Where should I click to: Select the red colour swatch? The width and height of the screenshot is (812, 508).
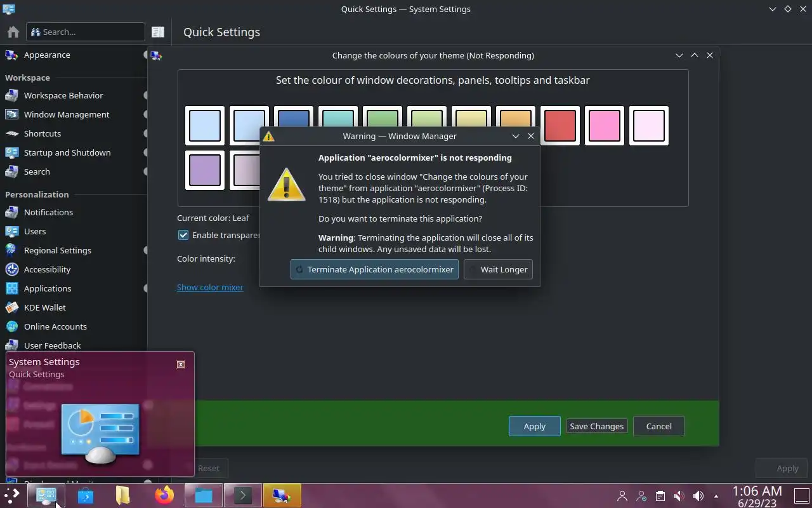click(x=560, y=126)
